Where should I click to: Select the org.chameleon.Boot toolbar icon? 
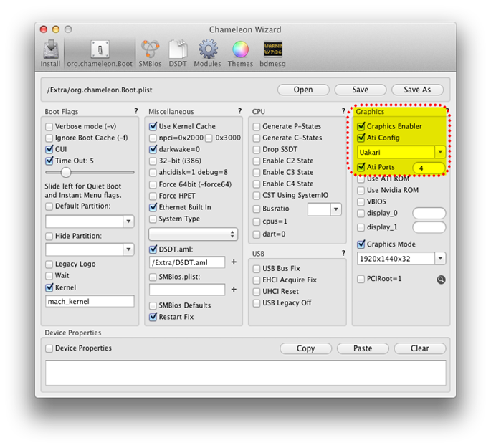tap(100, 53)
